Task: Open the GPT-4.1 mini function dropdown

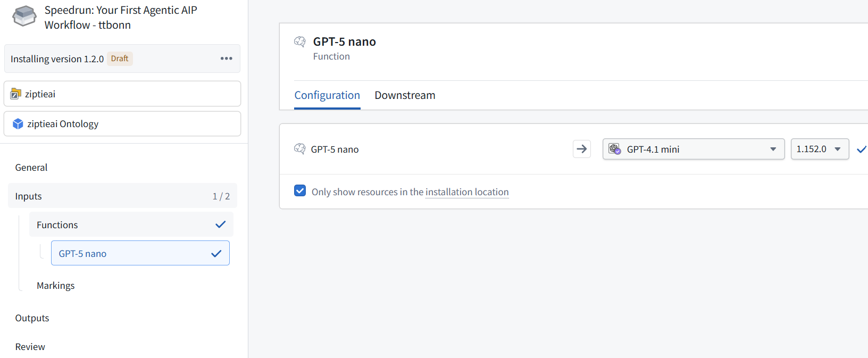Action: [x=694, y=149]
